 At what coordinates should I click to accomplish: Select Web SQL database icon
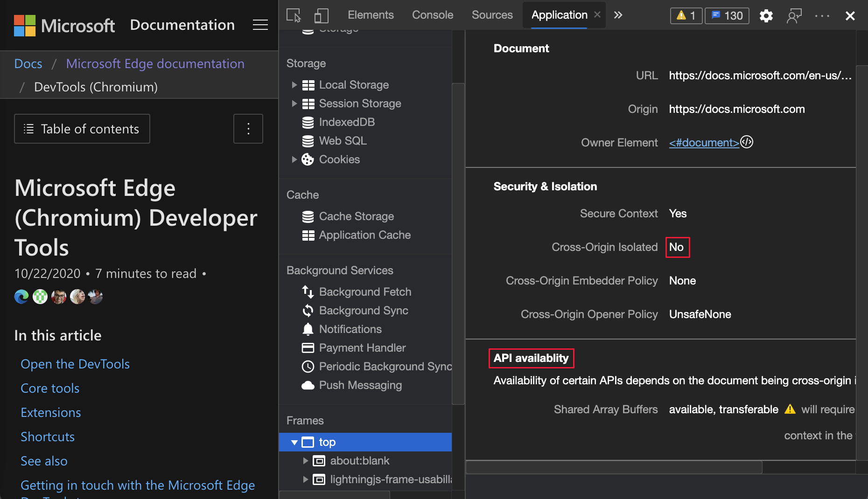pos(308,141)
